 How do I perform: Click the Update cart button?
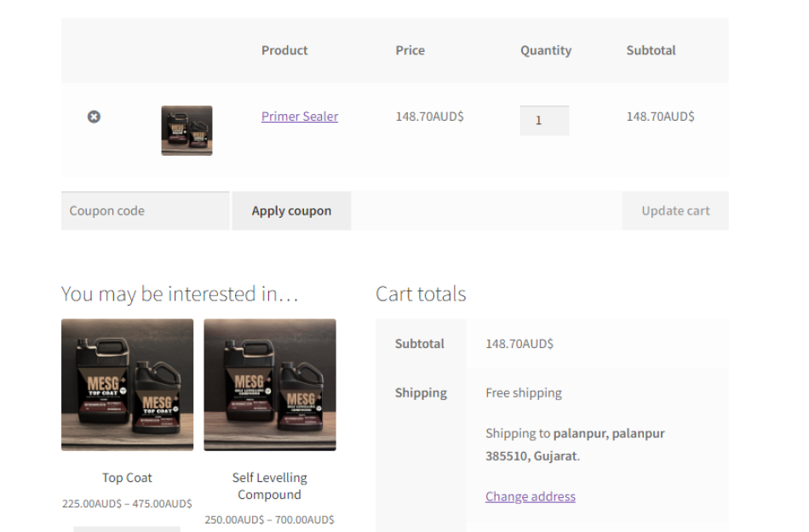(x=674, y=210)
